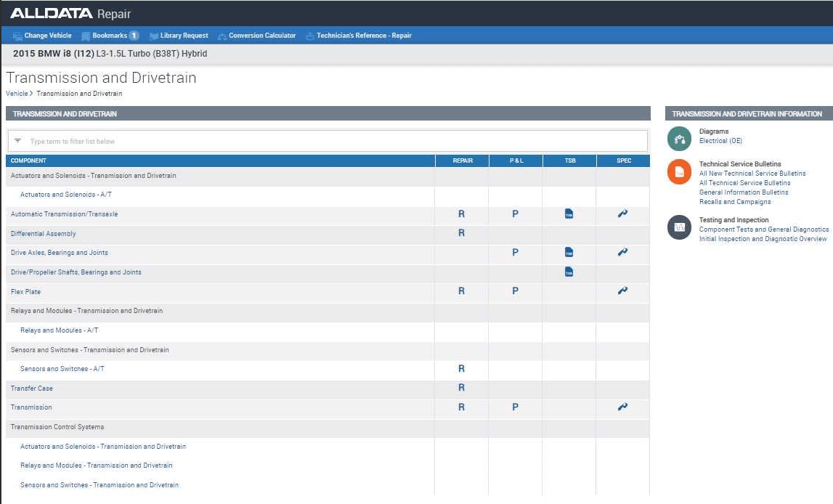The image size is (833, 504).
Task: Open Repair for Transmission row
Action: point(461,407)
